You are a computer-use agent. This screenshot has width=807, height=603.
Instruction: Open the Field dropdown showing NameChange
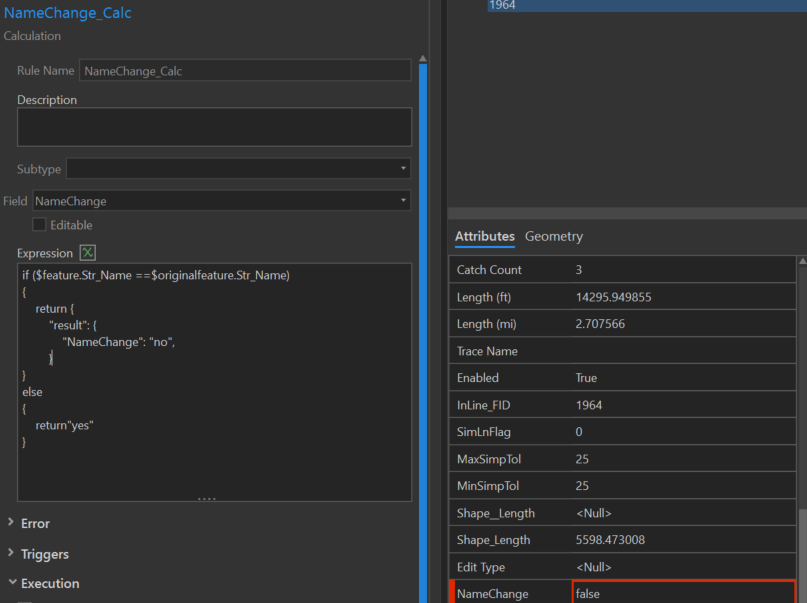(222, 201)
